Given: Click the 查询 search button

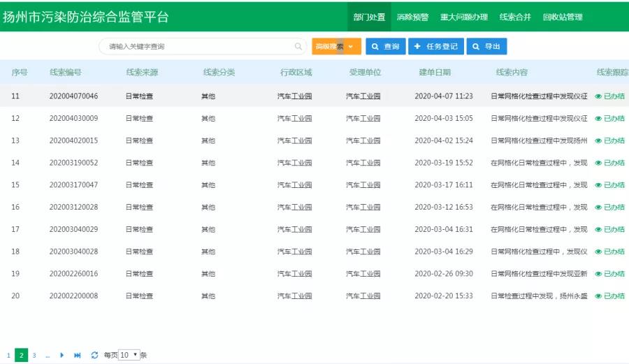Looking at the screenshot, I should coord(385,47).
